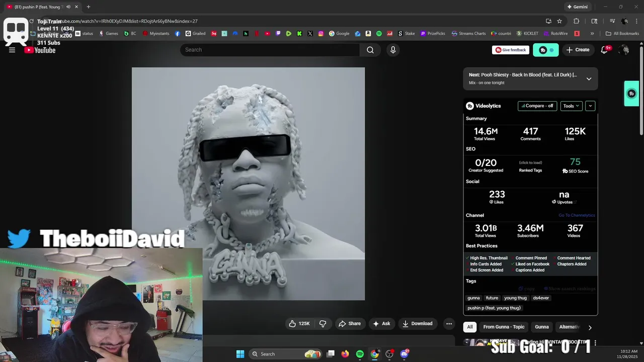Focus the YouTube search field
The width and height of the screenshot is (644, 362).
270,50
